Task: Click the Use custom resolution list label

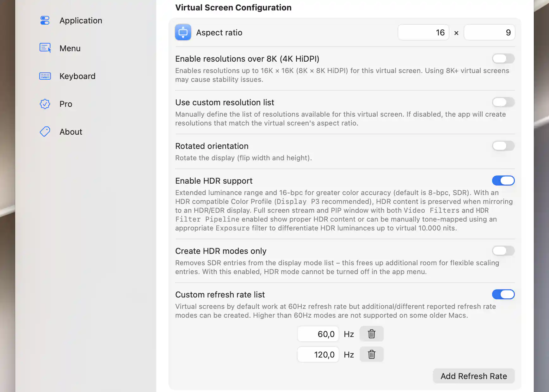Action: 225,102
